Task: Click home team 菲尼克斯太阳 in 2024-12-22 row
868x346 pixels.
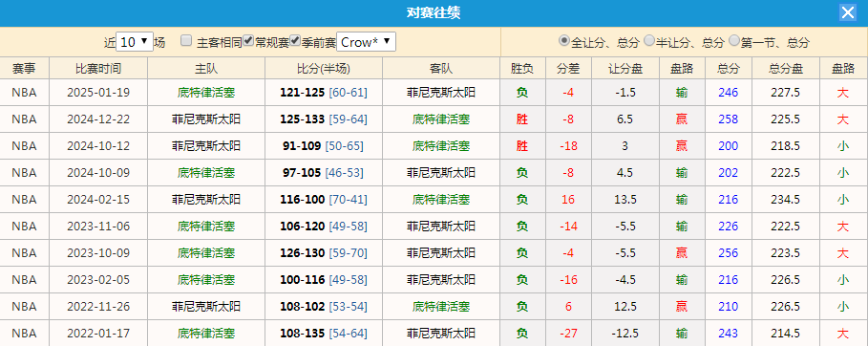Action: click(x=206, y=119)
